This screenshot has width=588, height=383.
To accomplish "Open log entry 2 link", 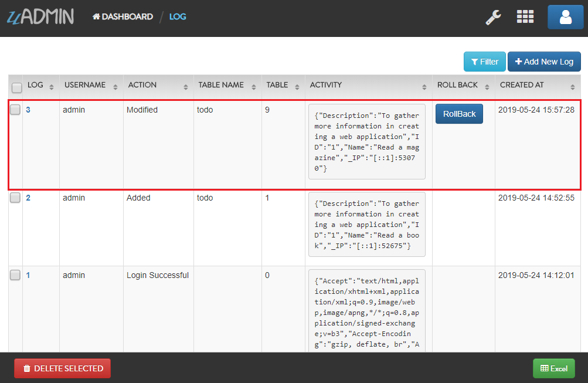I will (x=28, y=198).
